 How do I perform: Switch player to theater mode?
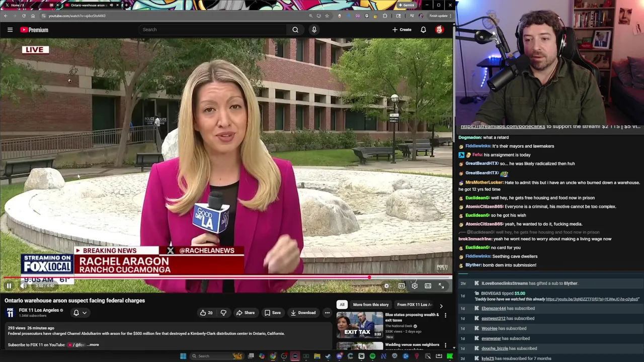click(428, 286)
